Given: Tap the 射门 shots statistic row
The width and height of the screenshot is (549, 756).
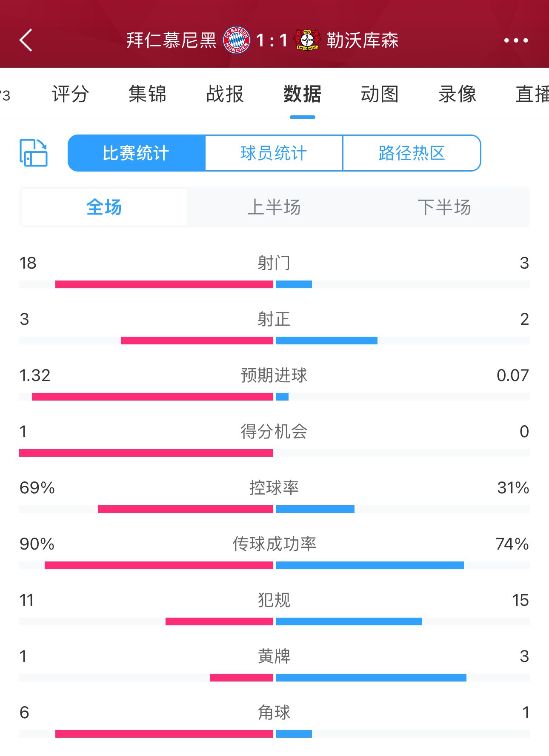Looking at the screenshot, I should coord(274,271).
